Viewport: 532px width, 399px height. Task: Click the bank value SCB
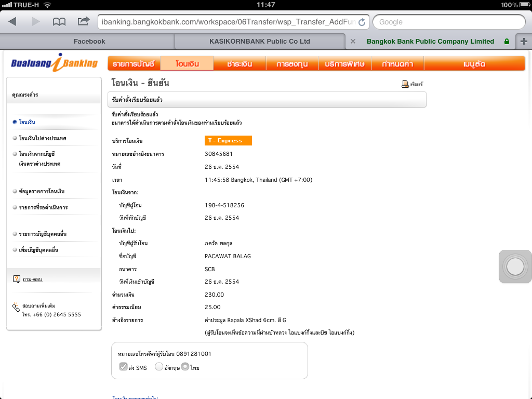tap(210, 269)
